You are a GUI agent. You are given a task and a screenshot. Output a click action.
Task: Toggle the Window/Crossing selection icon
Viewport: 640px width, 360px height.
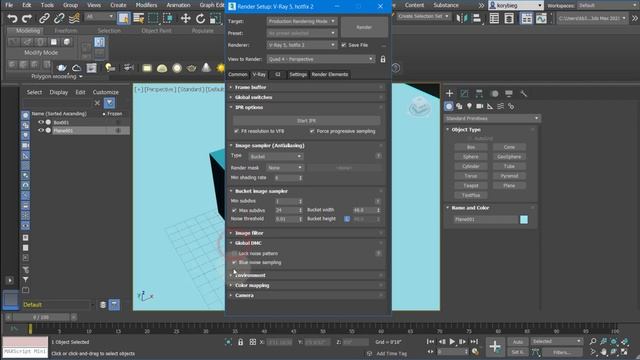tap(168, 18)
